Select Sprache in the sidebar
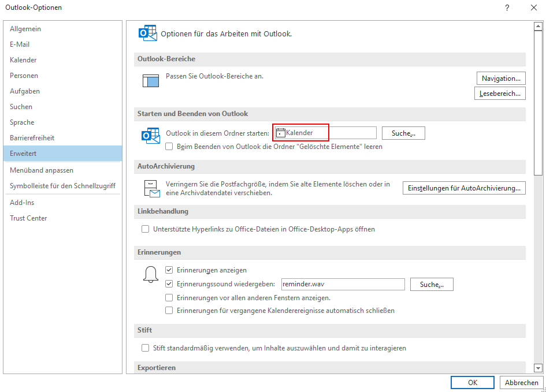 62,122
